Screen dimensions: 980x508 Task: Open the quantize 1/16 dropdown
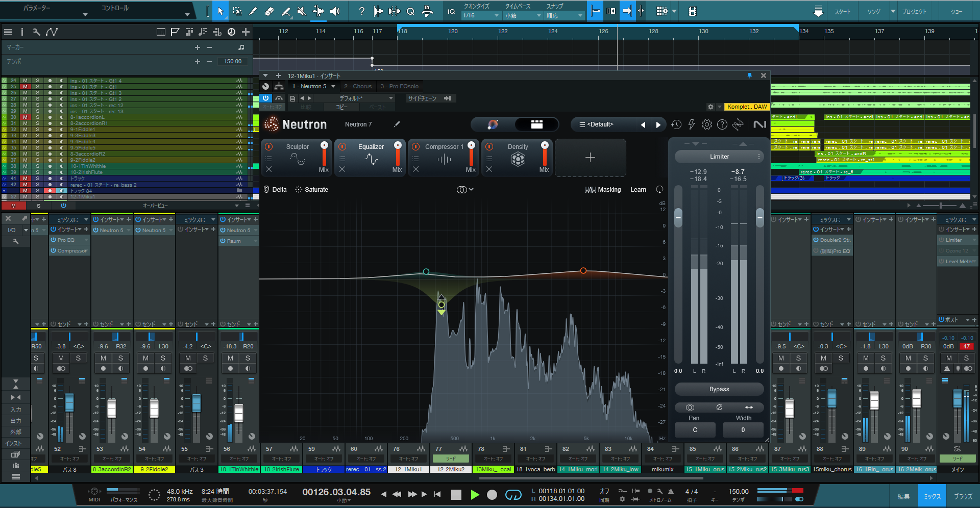pyautogui.click(x=480, y=16)
